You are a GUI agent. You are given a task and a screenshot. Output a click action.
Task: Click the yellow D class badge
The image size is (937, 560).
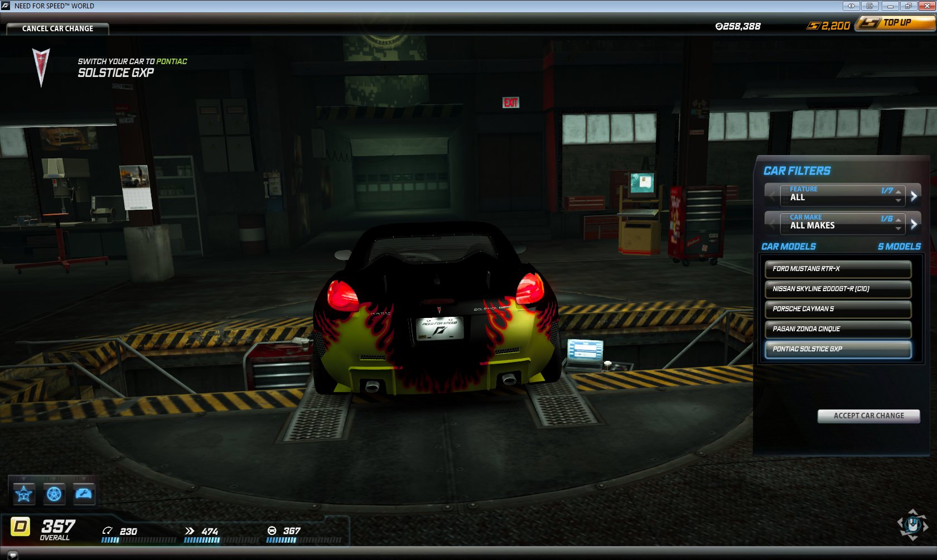(x=21, y=526)
